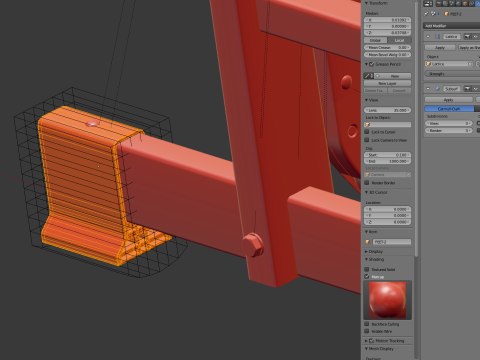Enable Render Border checkbox
Screen dimensions: 480x360
(x=367, y=183)
